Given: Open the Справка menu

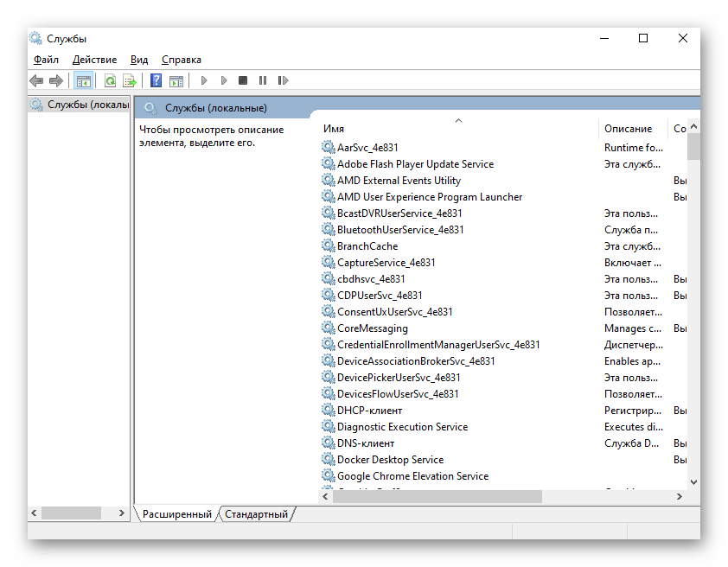Looking at the screenshot, I should point(181,60).
